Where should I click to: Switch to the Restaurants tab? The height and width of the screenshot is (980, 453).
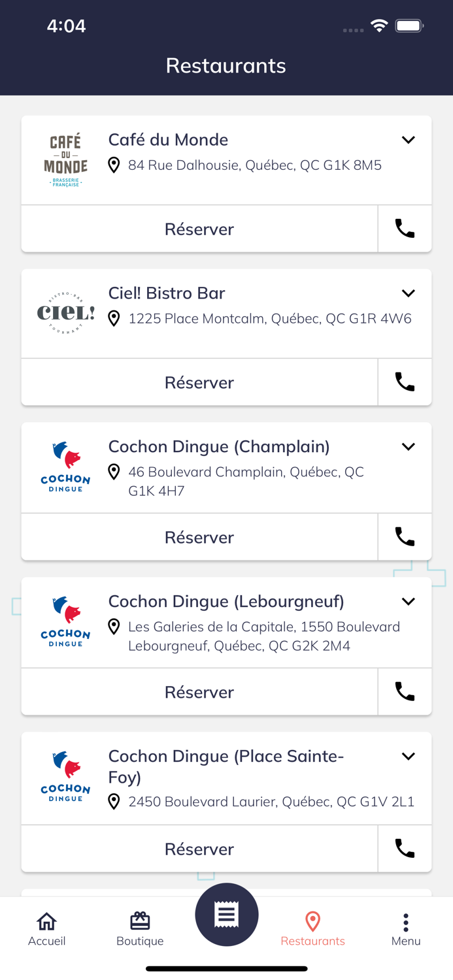click(313, 928)
